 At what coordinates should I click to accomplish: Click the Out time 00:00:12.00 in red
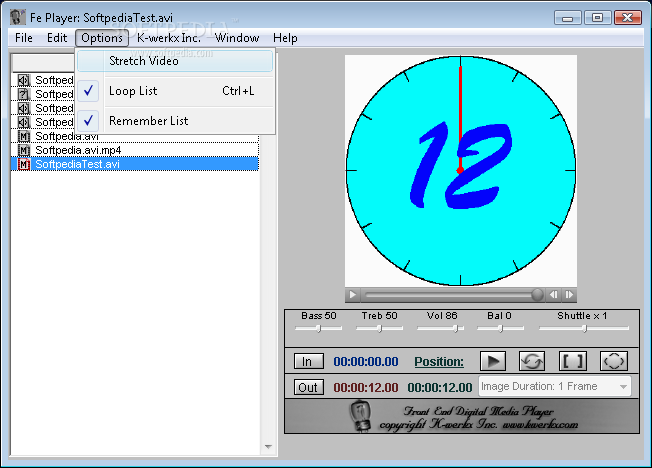pos(366,388)
